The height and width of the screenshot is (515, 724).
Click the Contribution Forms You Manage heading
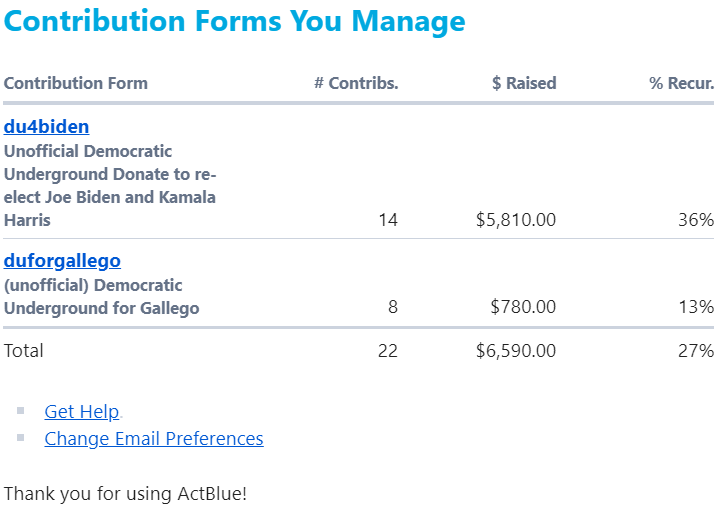[235, 21]
